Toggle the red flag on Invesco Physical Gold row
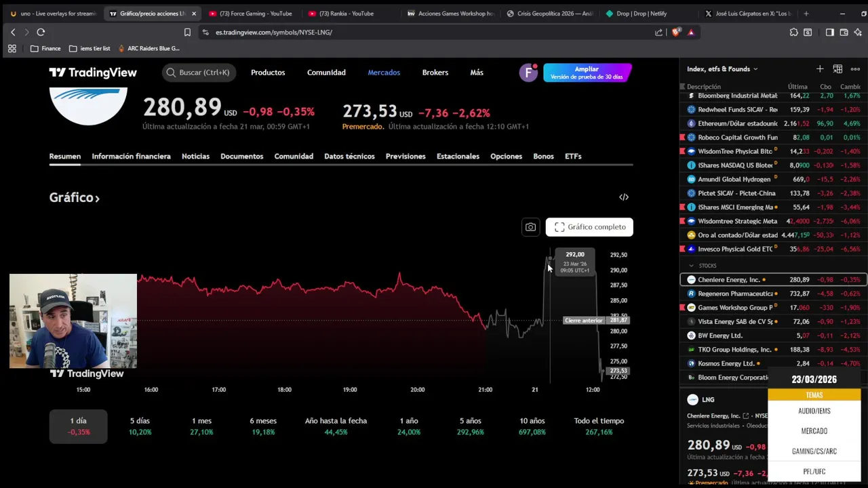Viewport: 868px width, 488px height. pyautogui.click(x=683, y=249)
